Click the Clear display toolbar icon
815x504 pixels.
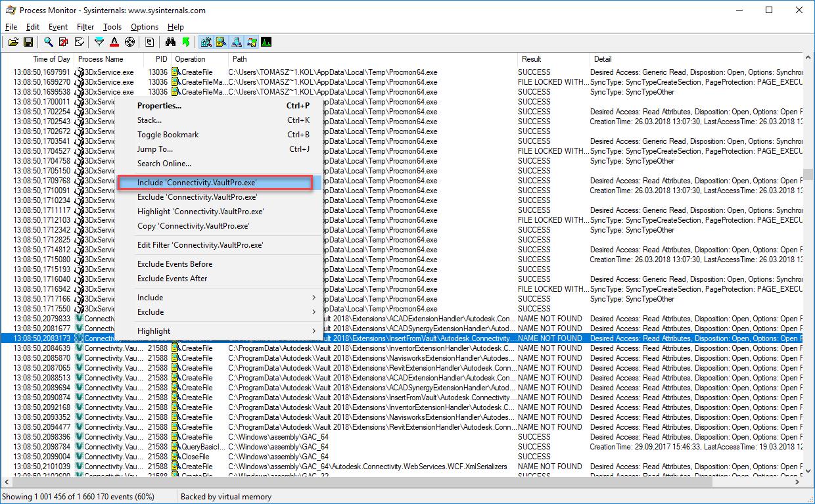[80, 43]
